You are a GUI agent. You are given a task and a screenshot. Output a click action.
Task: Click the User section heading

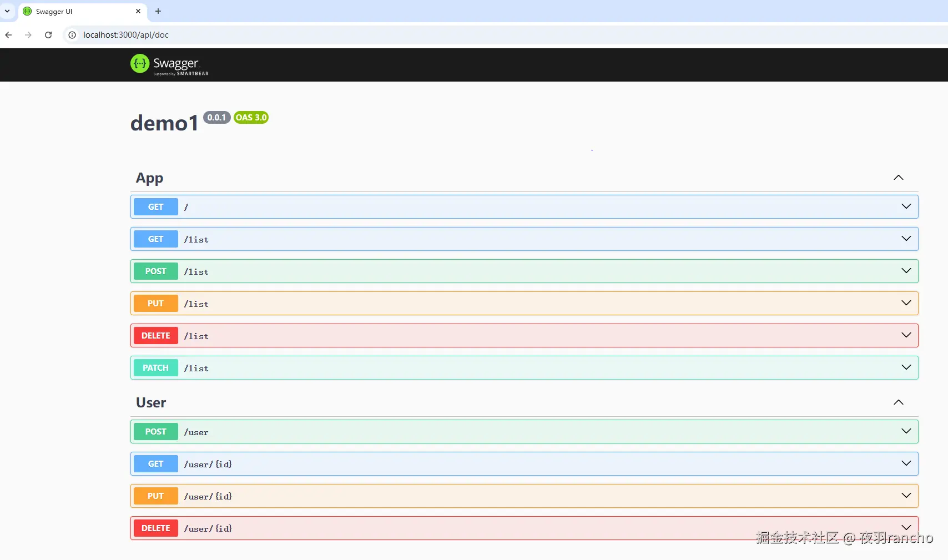click(151, 403)
